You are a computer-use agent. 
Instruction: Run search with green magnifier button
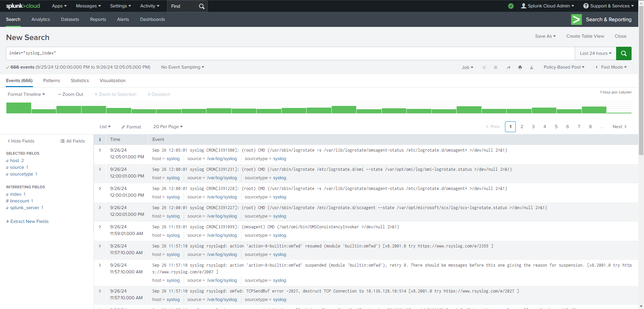coord(624,53)
